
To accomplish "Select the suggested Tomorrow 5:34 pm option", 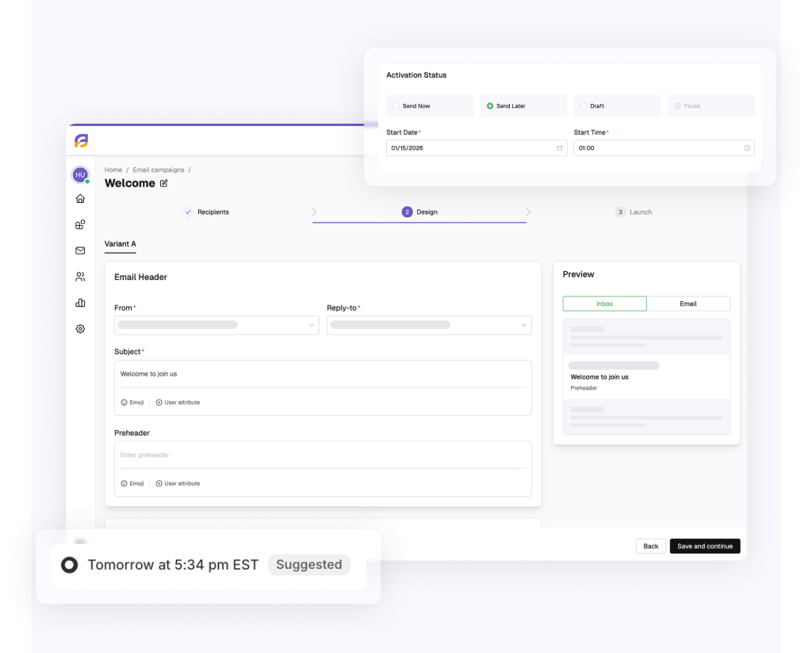I will (x=70, y=565).
